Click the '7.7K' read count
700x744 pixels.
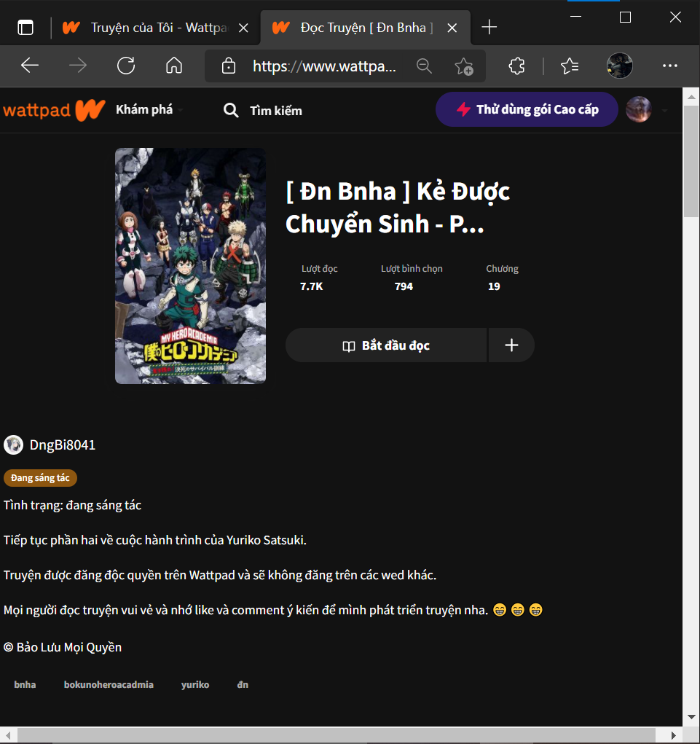[x=312, y=286]
